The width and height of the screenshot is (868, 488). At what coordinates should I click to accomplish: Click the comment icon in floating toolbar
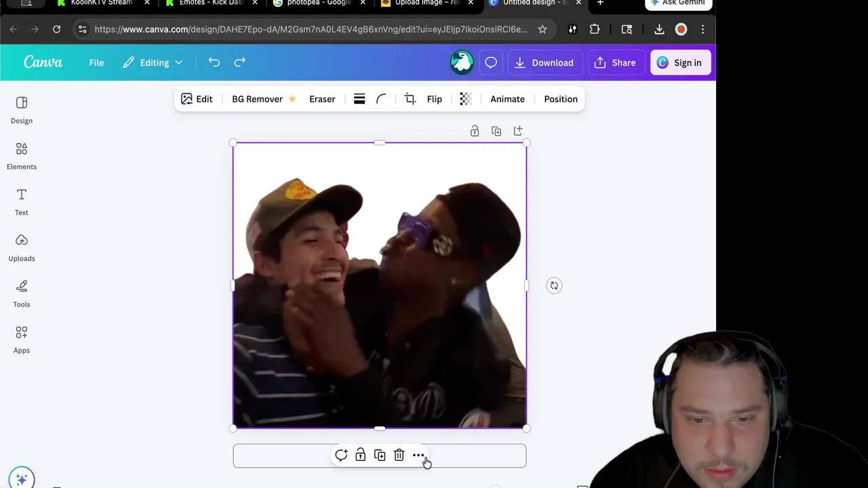click(x=341, y=455)
